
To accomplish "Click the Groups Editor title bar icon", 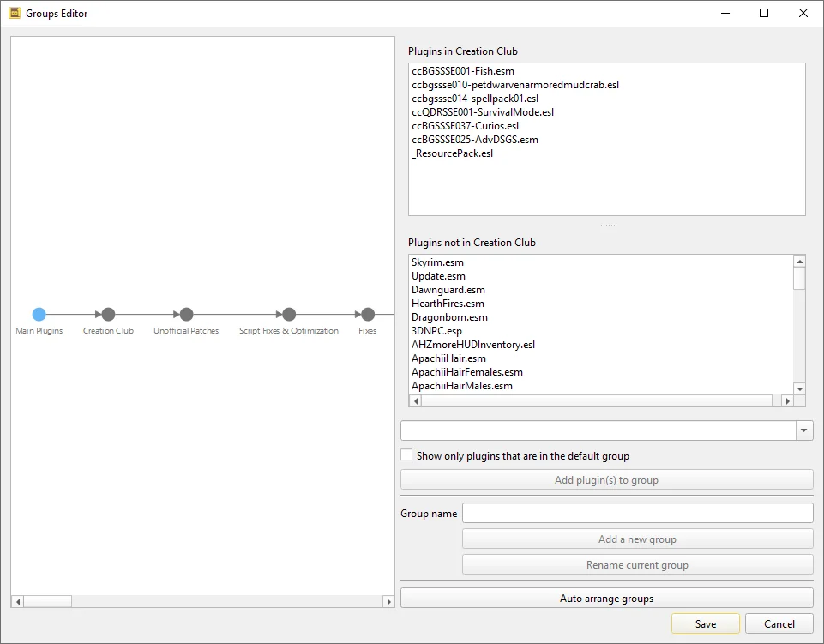I will (x=15, y=13).
